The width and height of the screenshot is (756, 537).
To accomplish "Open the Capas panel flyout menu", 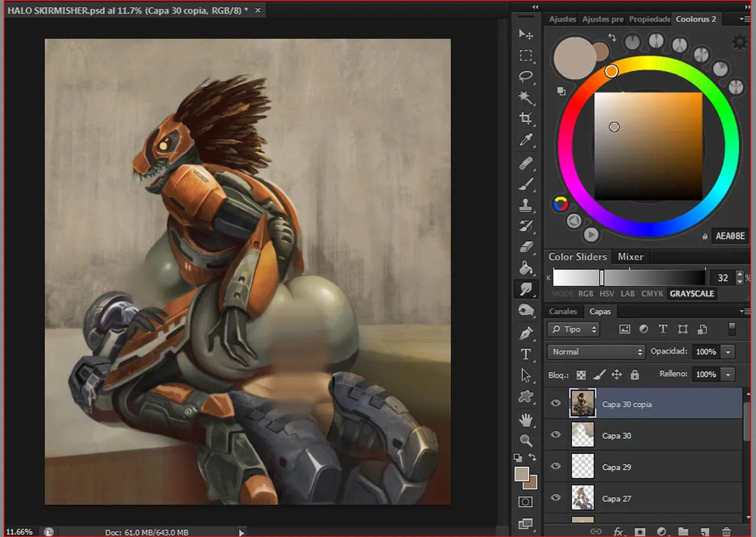I will click(744, 311).
